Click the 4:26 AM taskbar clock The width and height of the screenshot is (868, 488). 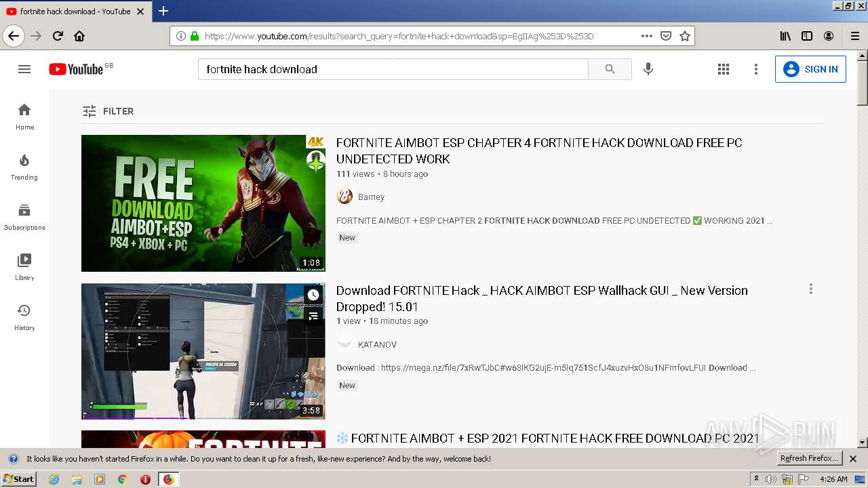pos(833,479)
